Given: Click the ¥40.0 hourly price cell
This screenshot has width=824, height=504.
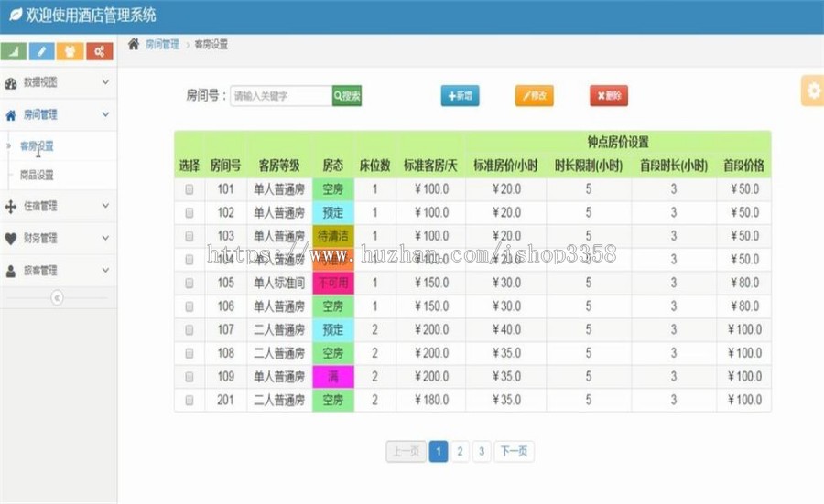Looking at the screenshot, I should click(x=506, y=329).
